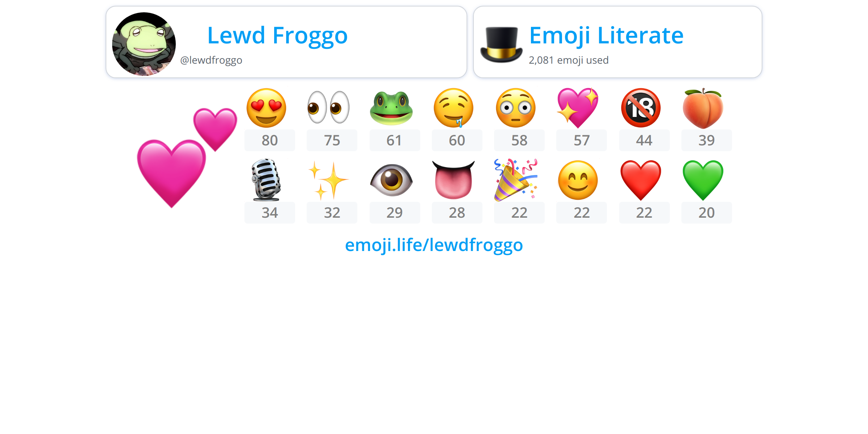Click the single eye emoji
The image size is (868, 434).
click(x=391, y=180)
